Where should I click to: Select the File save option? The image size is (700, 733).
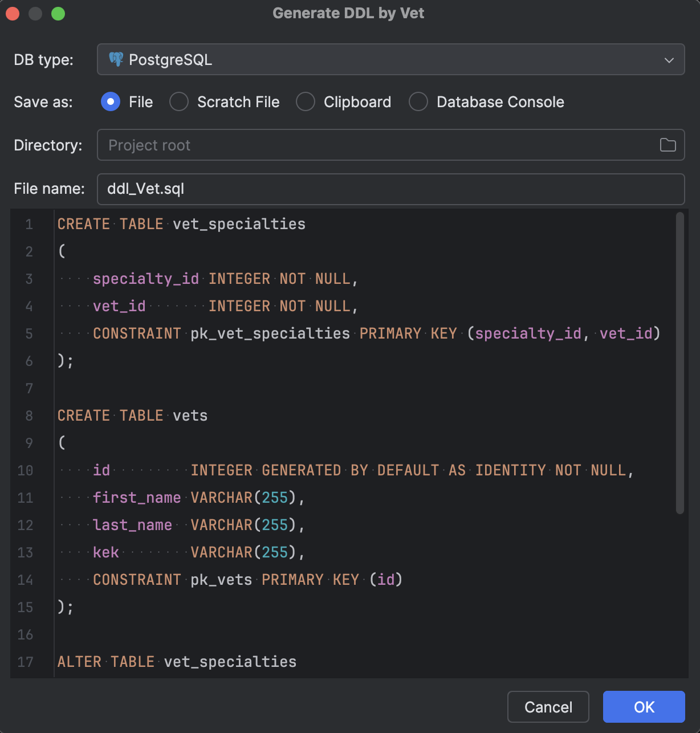(111, 101)
